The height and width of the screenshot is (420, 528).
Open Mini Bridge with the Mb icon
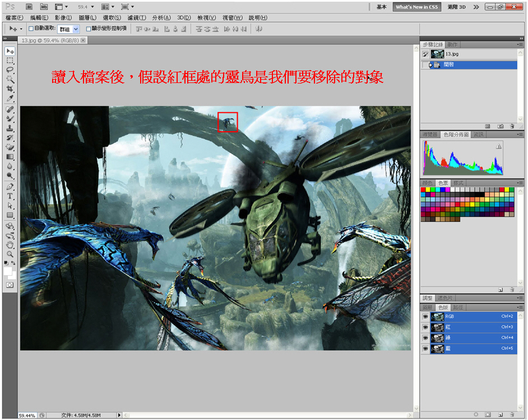44,7
